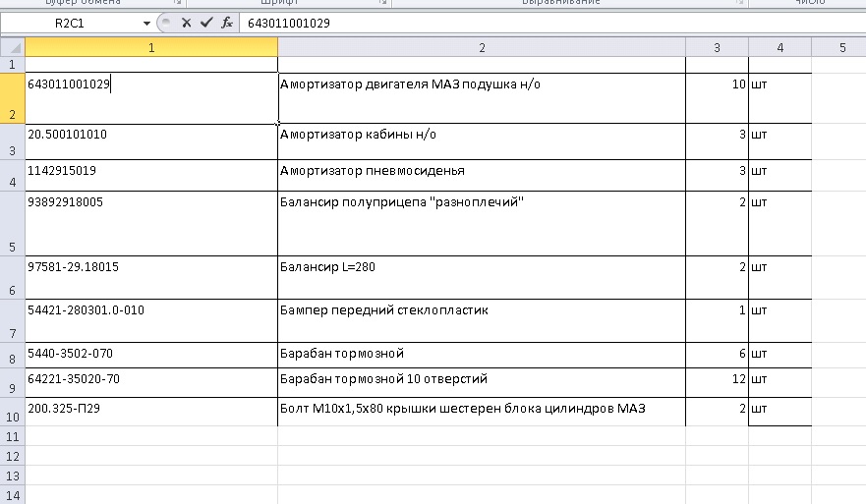Click cell with 64221-35020-70
Image resolution: width=866 pixels, height=504 pixels.
pyautogui.click(x=151, y=382)
